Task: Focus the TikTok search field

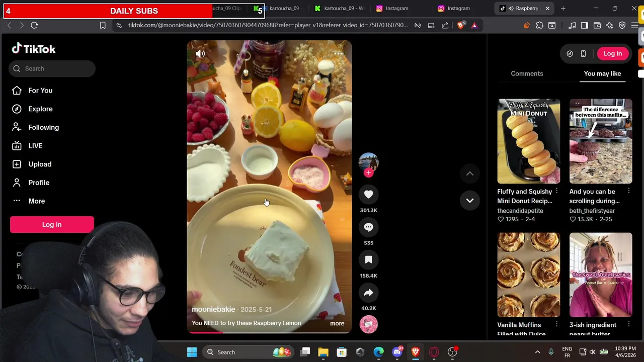Action: [x=52, y=68]
